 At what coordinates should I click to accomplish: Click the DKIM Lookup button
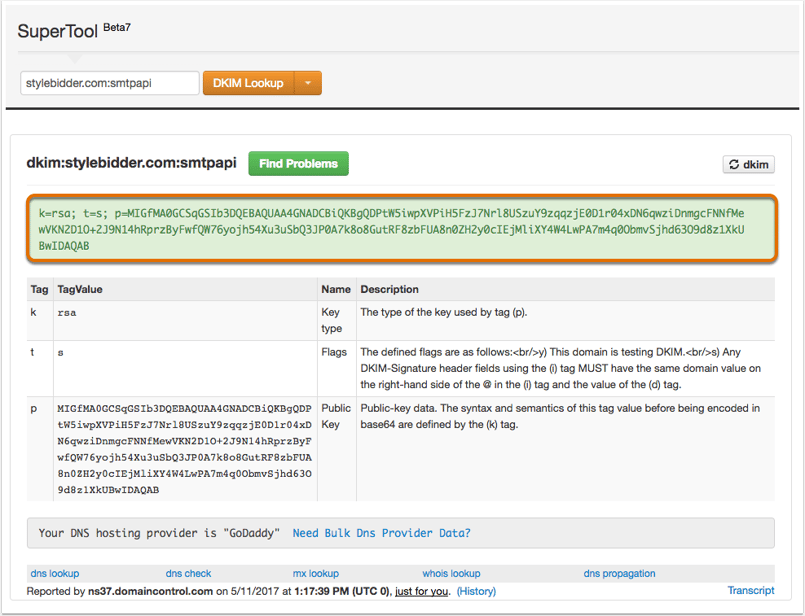pyautogui.click(x=248, y=83)
